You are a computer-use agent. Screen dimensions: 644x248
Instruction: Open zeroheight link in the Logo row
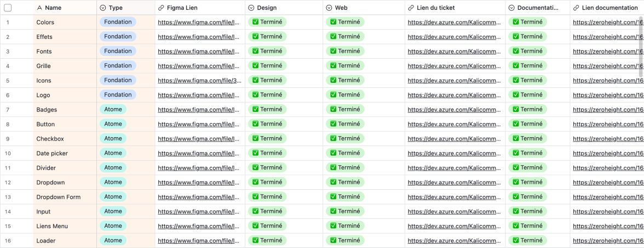[607, 95]
